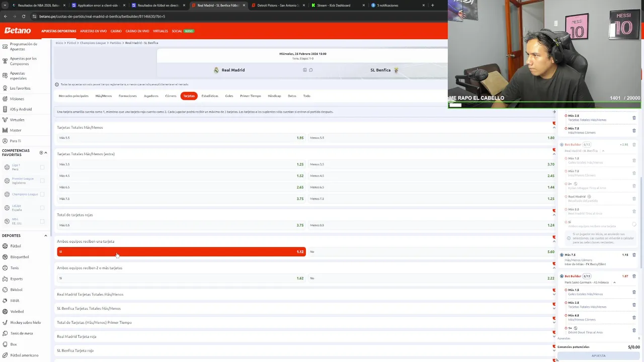Click the APUESTA button
644x362 pixels.
coord(598,355)
